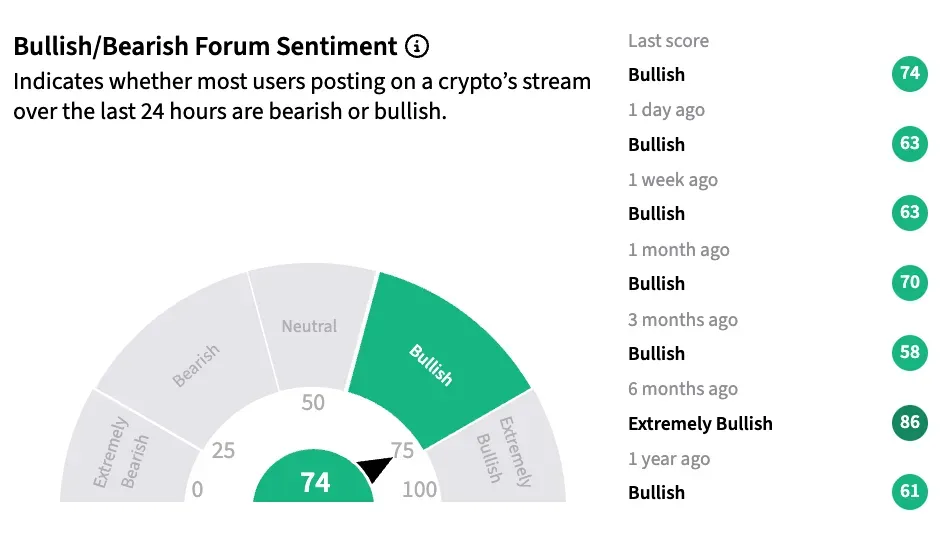This screenshot has width=944, height=544.
Task: Click the Extremely Bullish label in score list
Action: point(700,424)
